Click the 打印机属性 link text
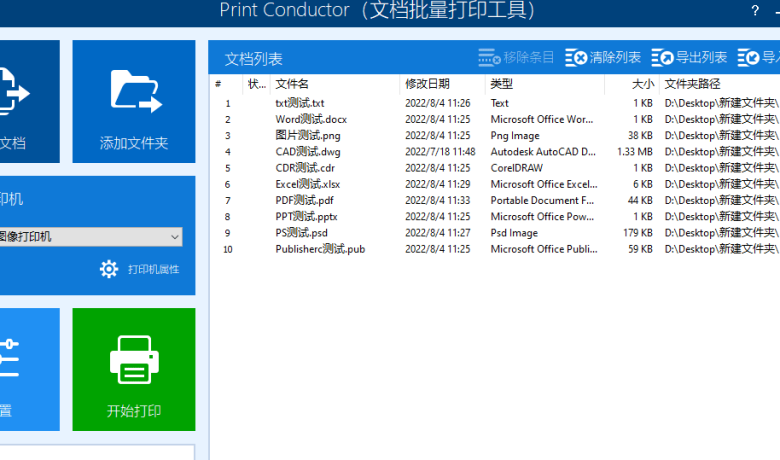This screenshot has width=780, height=460. pyautogui.click(x=153, y=270)
